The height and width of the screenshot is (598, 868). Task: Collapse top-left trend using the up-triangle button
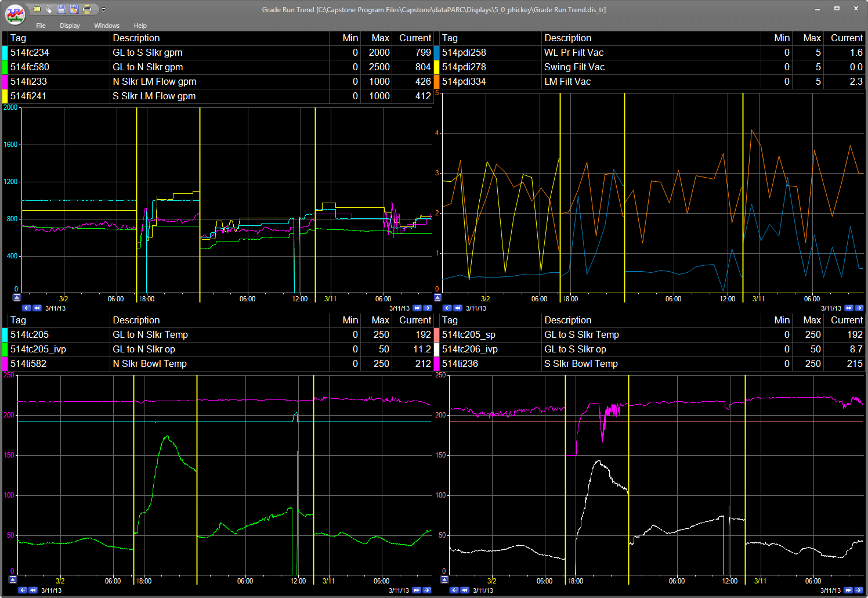coord(16,297)
